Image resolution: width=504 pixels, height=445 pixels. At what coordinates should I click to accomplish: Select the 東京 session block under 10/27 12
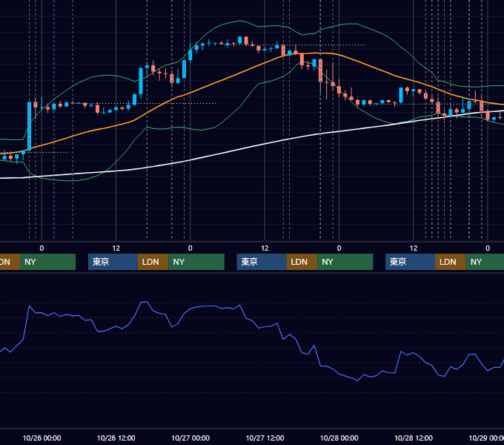pyautogui.click(x=262, y=262)
